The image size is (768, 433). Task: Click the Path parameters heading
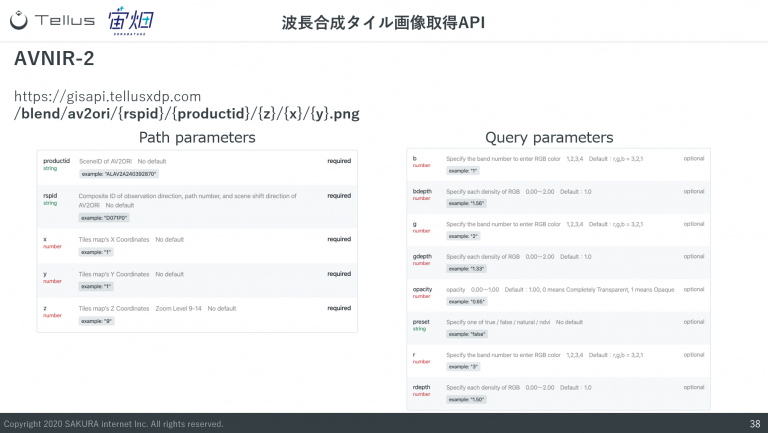pyautogui.click(x=197, y=138)
